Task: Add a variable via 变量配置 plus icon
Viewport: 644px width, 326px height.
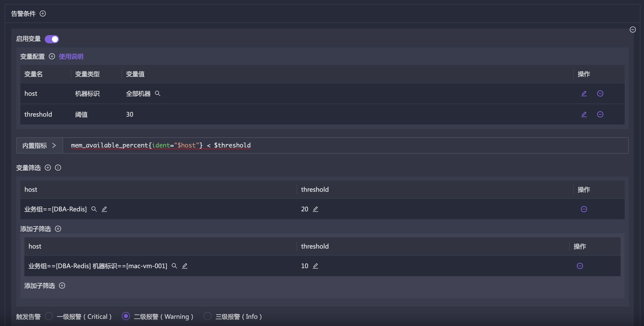Action: [52, 56]
